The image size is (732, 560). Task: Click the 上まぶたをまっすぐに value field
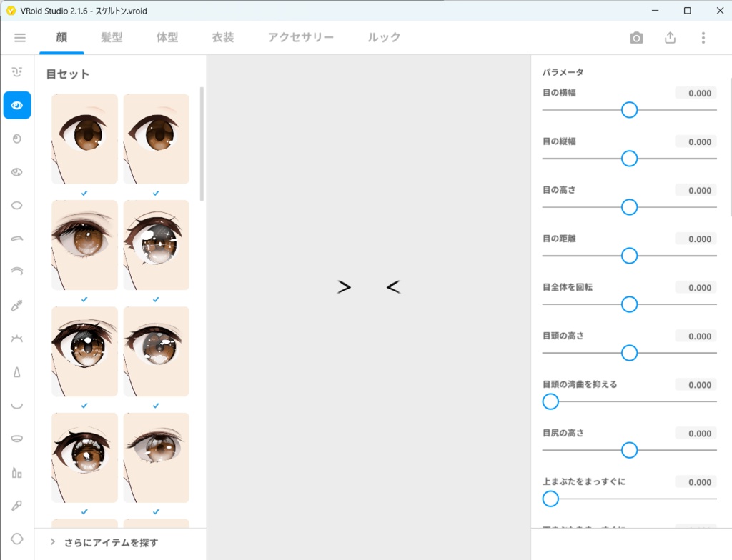696,481
